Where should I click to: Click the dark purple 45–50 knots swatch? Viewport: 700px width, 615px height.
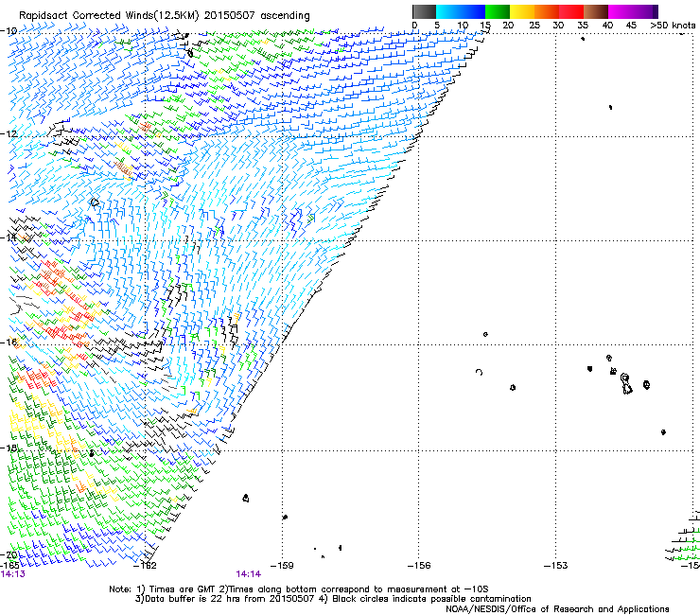click(645, 11)
